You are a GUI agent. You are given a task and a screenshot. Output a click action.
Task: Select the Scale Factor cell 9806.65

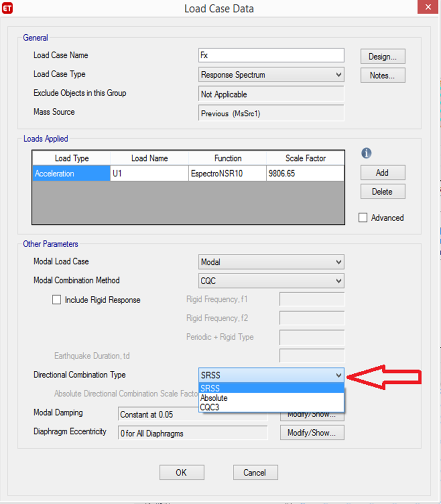305,174
